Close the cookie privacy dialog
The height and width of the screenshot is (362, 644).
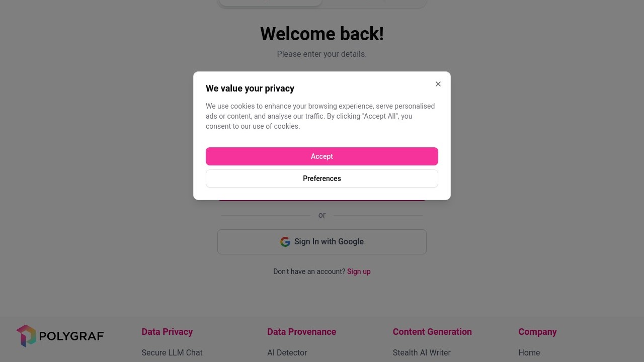(x=438, y=84)
